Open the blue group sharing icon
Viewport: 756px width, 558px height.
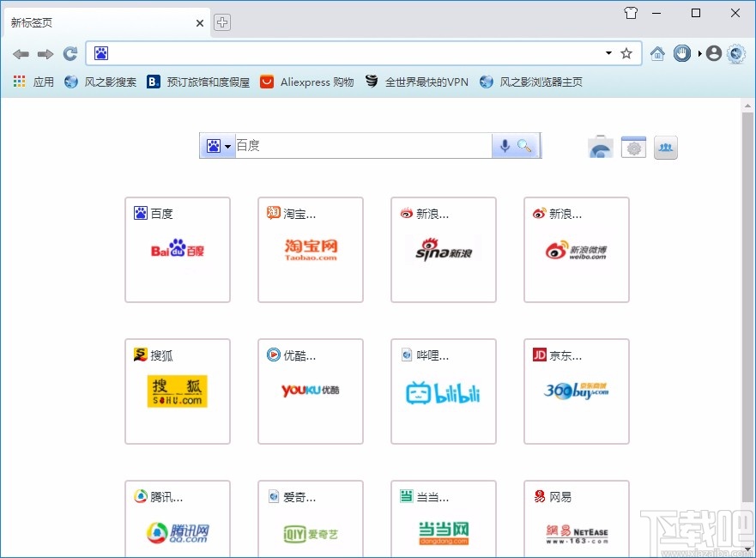point(666,147)
